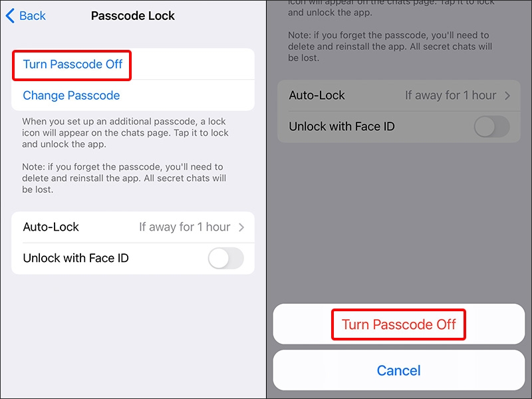Screen dimensions: 532x399
Task: Select "Turn Passcode Off" in the settings list
Action: point(71,65)
